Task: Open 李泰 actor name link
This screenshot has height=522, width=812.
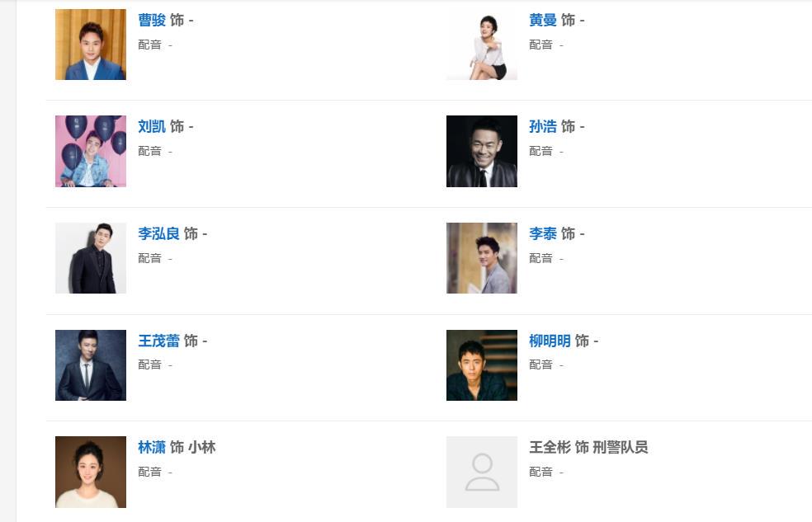Action: tap(543, 234)
